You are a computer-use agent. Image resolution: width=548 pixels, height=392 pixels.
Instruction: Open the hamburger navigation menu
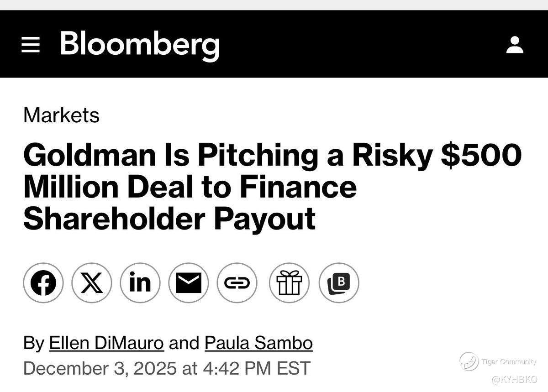[x=31, y=45]
